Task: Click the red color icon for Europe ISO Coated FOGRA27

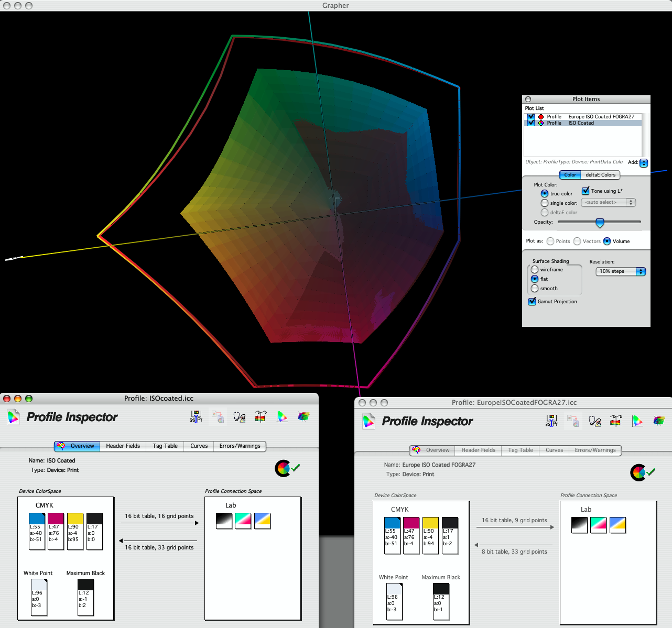Action: point(541,117)
